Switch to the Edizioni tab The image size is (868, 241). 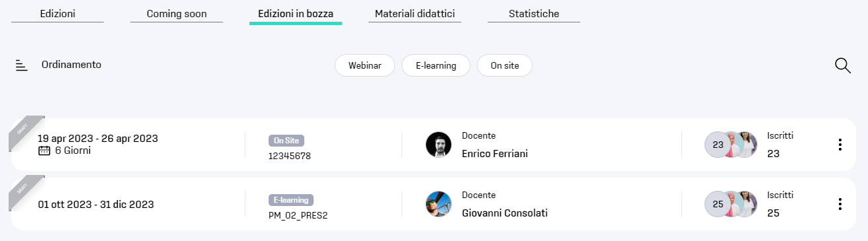58,13
